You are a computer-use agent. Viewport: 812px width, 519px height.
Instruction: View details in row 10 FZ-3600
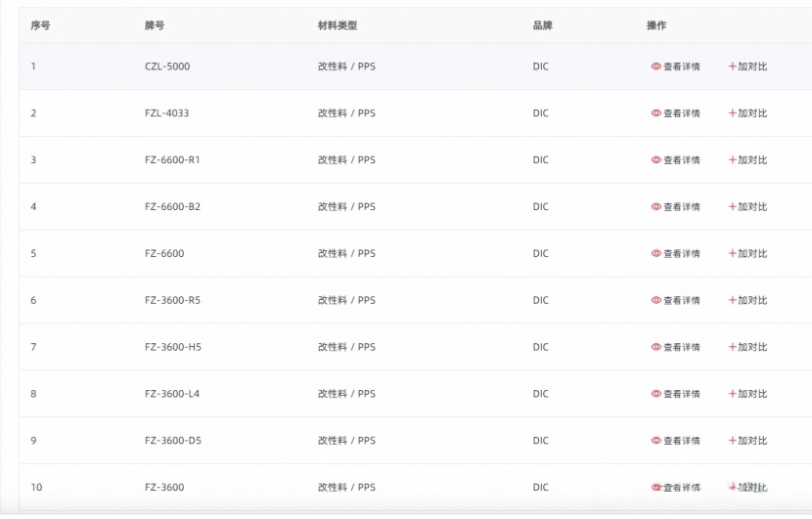click(675, 488)
